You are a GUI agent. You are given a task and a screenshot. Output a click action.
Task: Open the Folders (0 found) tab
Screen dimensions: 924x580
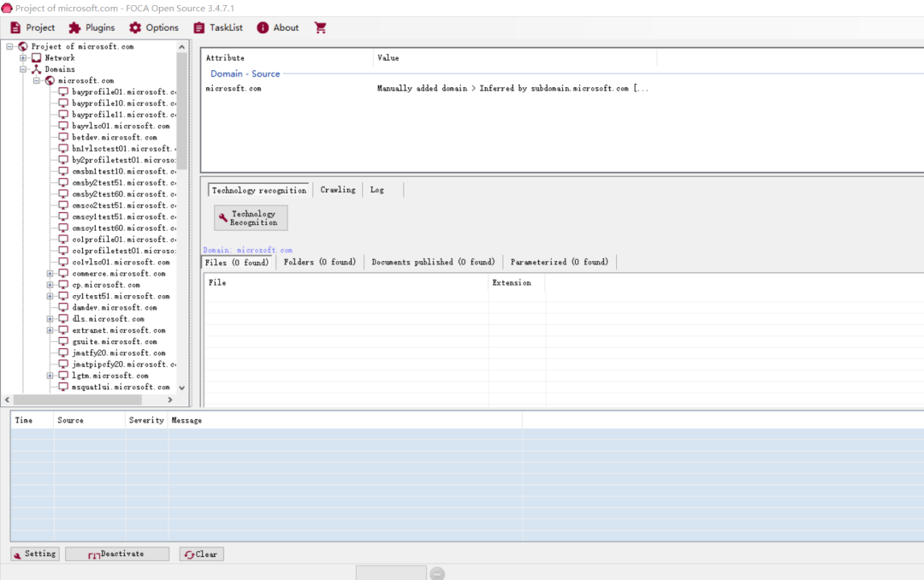pos(319,263)
